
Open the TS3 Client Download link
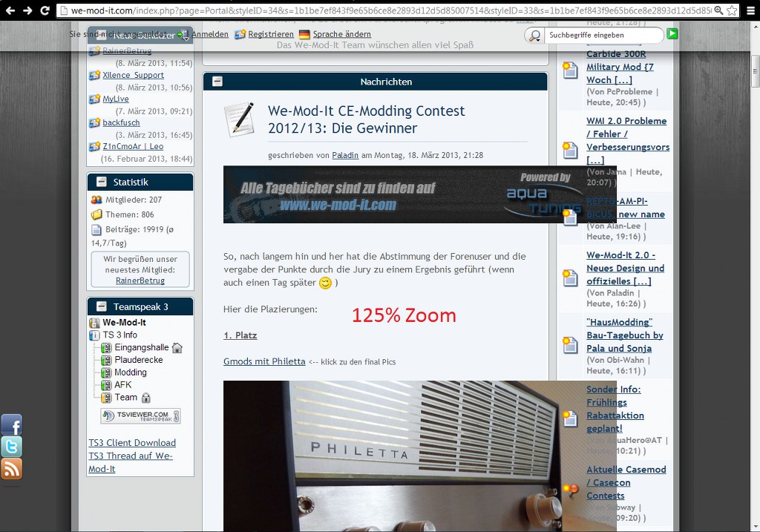tap(132, 443)
